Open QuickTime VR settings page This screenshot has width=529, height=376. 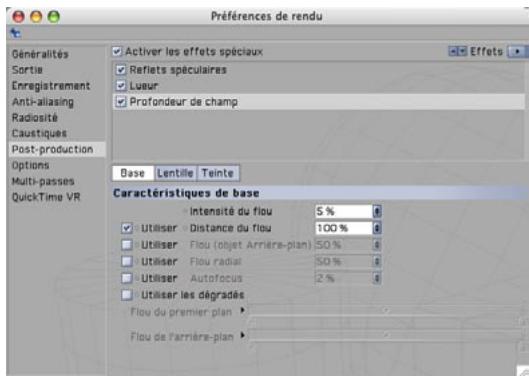pos(46,197)
